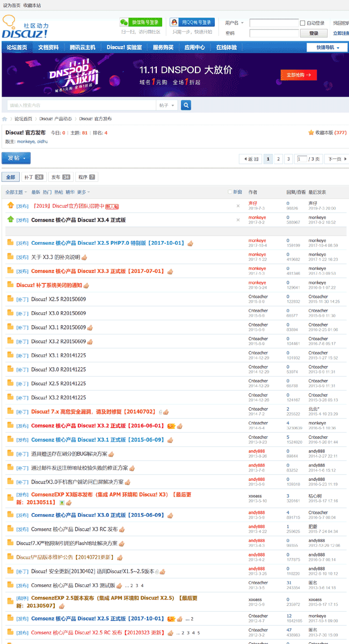Click the search content input box
349x644 pixels.
82,105
